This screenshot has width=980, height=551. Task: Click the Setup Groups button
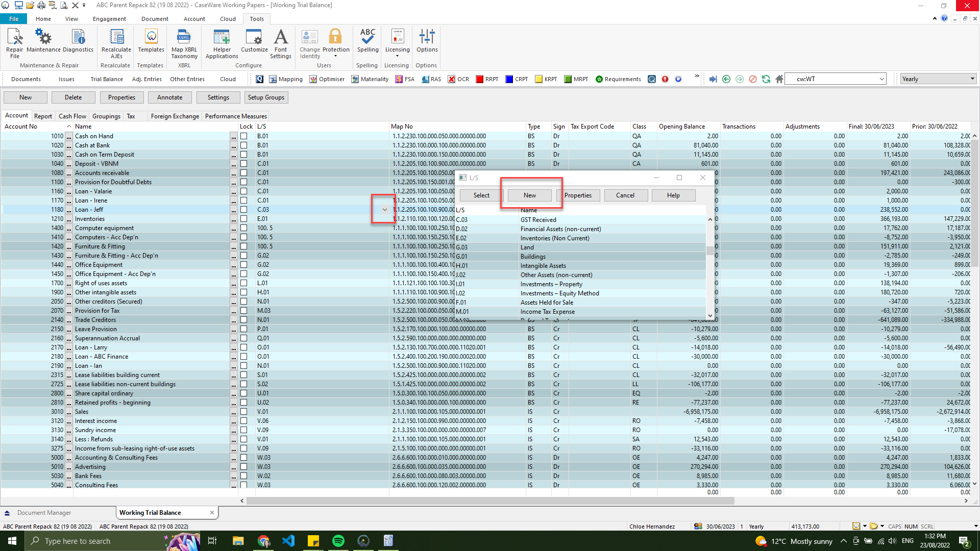point(266,97)
